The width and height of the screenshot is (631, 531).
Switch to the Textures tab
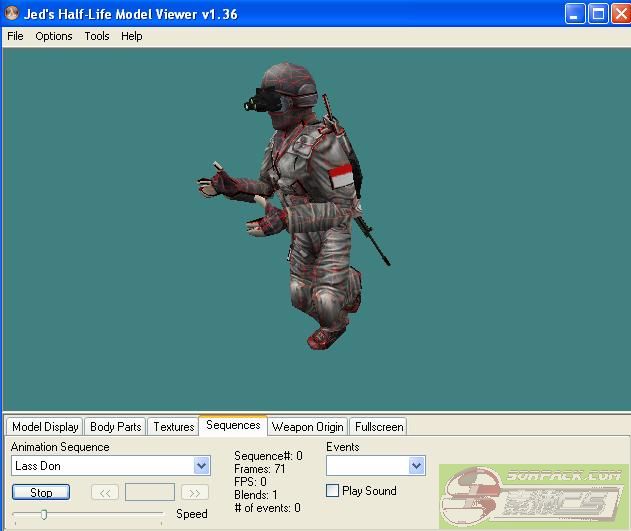[x=173, y=426]
